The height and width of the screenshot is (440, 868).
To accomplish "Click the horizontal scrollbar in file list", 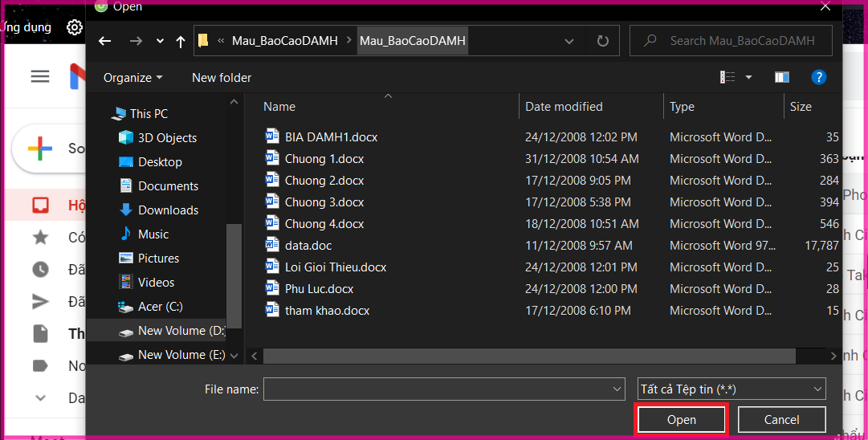I will coord(529,356).
